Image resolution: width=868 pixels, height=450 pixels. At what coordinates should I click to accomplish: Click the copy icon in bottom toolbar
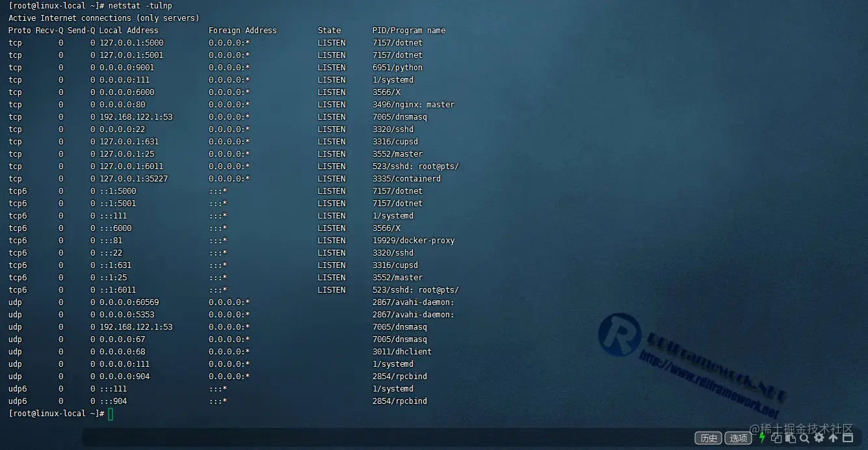point(776,438)
